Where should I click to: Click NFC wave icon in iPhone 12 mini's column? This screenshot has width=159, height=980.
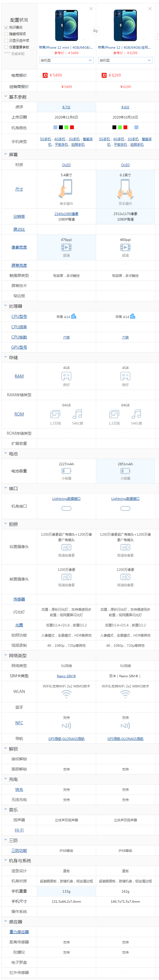tap(66, 725)
